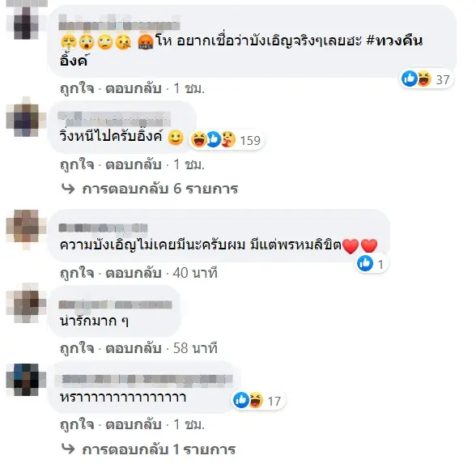Open reactions summary showing 37 on first comment
Image resolution: width=476 pixels, height=464 pixels.
tap(426, 79)
